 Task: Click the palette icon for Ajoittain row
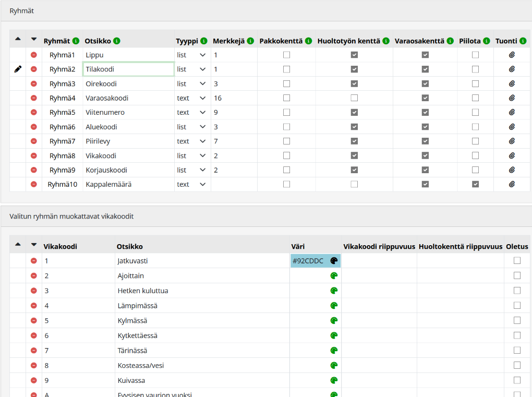point(334,276)
